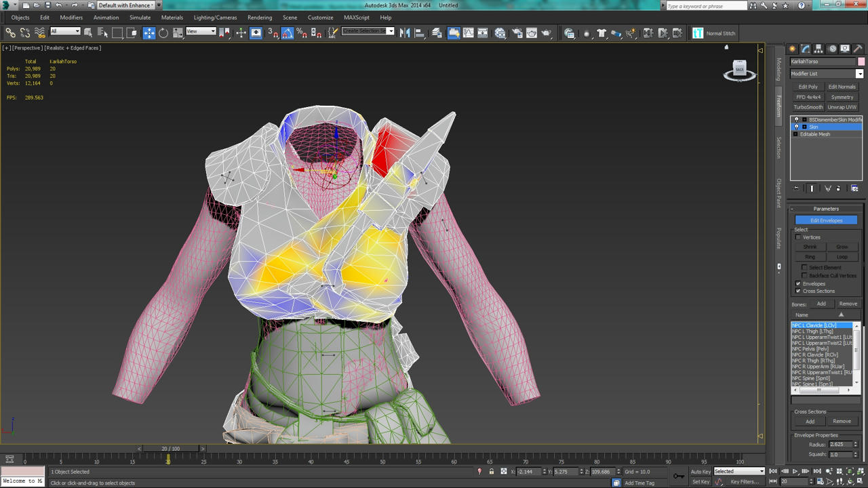Screen dimensions: 868x488
Task: Open the Utilities hammer panel tab
Action: click(857, 49)
